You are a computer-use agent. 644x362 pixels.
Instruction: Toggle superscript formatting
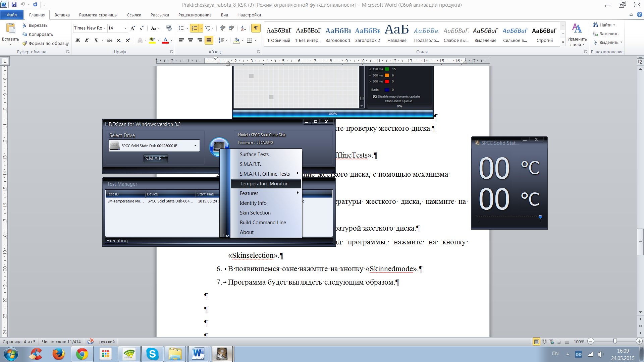pos(128,40)
